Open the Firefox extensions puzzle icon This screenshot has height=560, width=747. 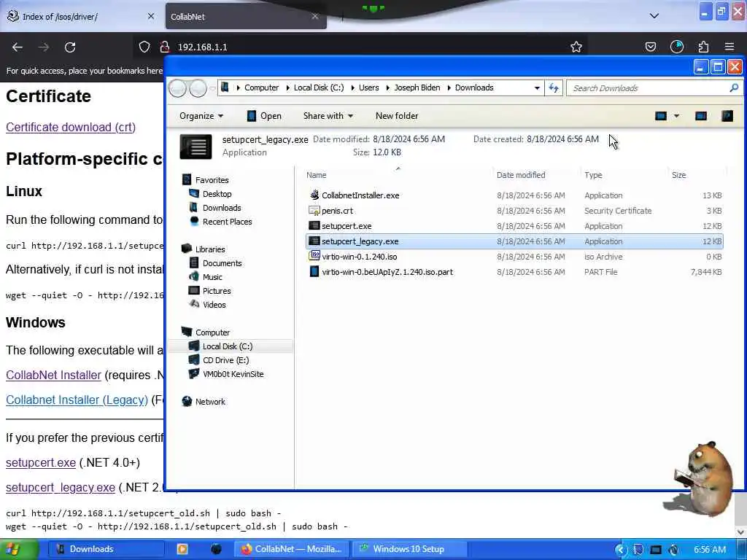703,47
